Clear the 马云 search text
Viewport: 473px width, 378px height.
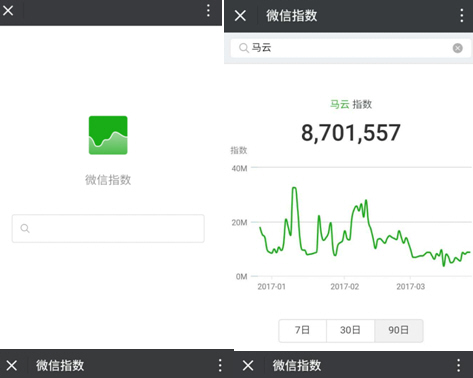click(x=458, y=48)
